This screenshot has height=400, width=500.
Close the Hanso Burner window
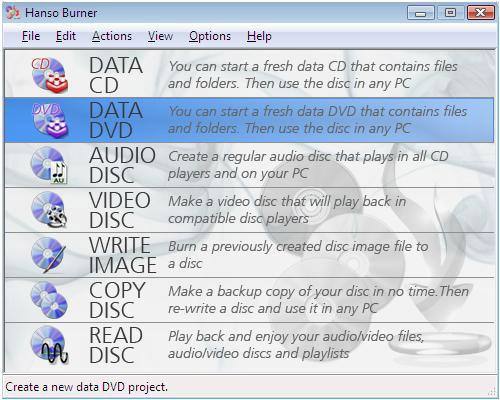(x=481, y=13)
